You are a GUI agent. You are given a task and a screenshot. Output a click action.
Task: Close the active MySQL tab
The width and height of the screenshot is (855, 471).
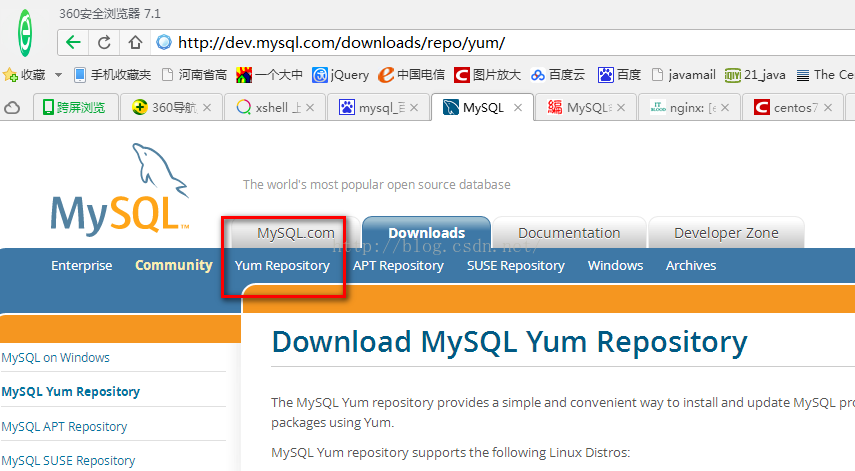[x=518, y=108]
